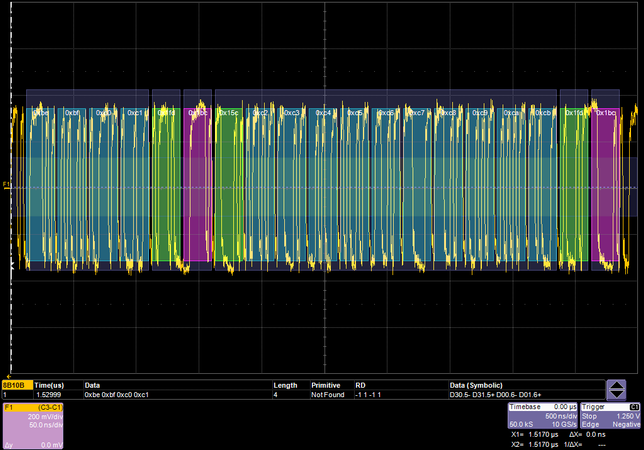Click the Not Found primitive cell
644x450 pixels.
coord(328,395)
